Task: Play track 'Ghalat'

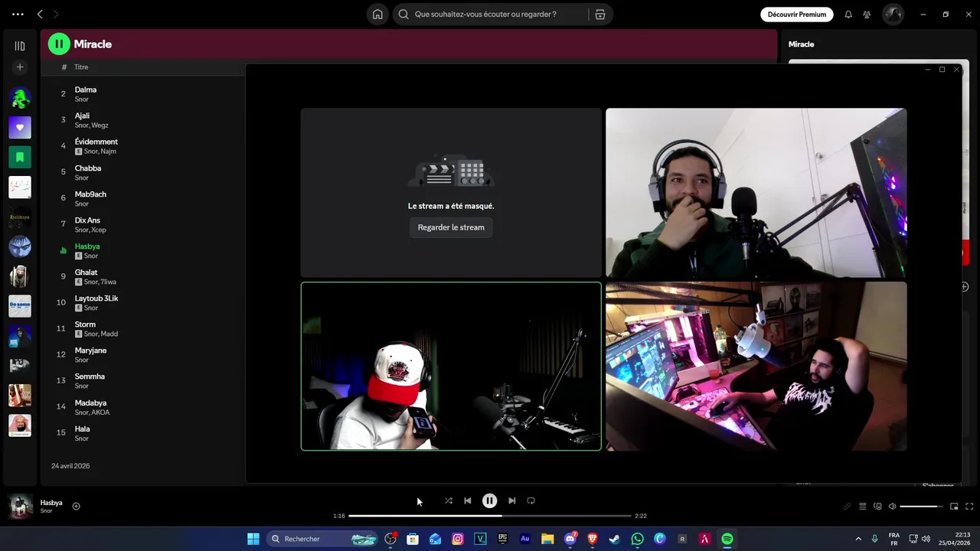Action: point(86,272)
